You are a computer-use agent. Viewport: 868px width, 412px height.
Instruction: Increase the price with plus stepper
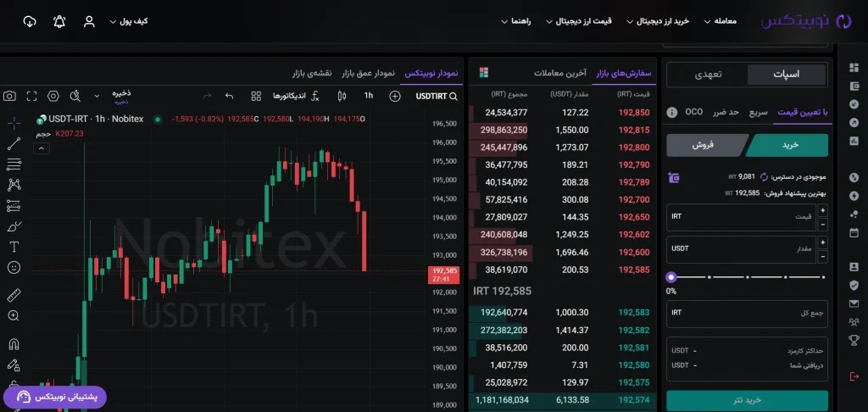pos(822,210)
